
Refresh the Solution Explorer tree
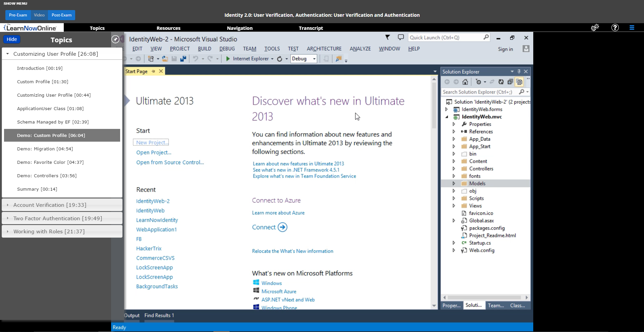click(501, 82)
